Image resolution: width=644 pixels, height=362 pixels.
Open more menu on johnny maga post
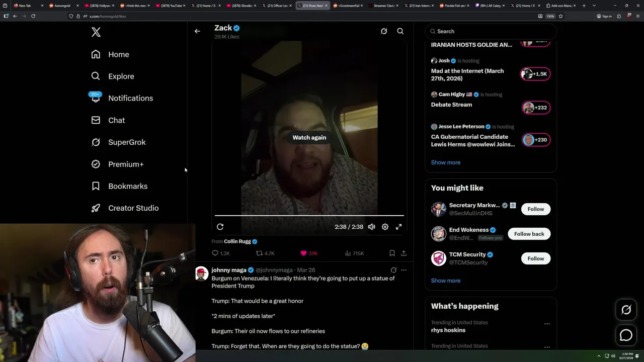404,270
